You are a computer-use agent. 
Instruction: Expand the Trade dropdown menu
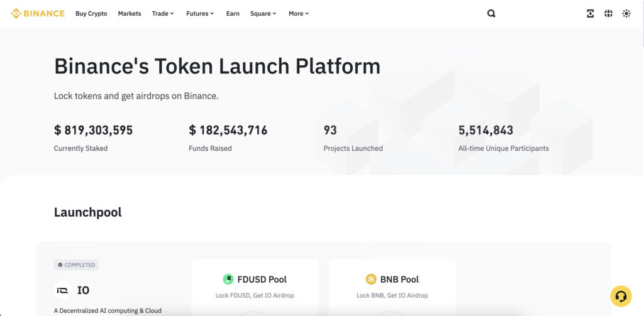pyautogui.click(x=163, y=14)
